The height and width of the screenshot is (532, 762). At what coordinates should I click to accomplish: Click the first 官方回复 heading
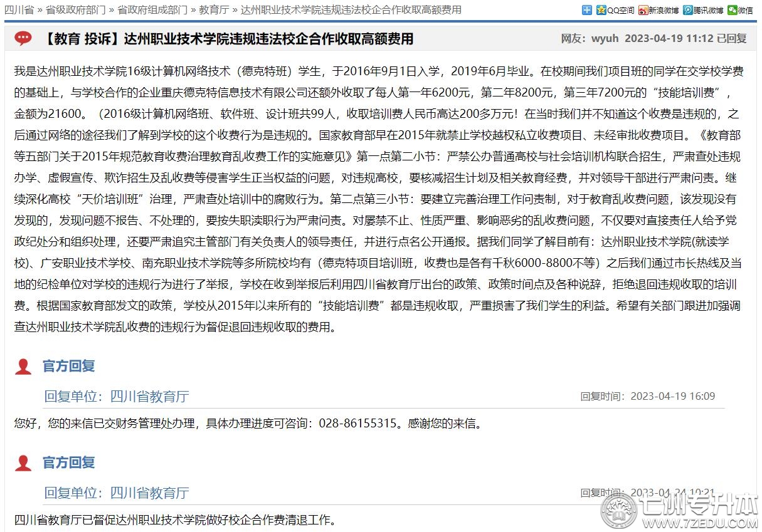click(68, 367)
